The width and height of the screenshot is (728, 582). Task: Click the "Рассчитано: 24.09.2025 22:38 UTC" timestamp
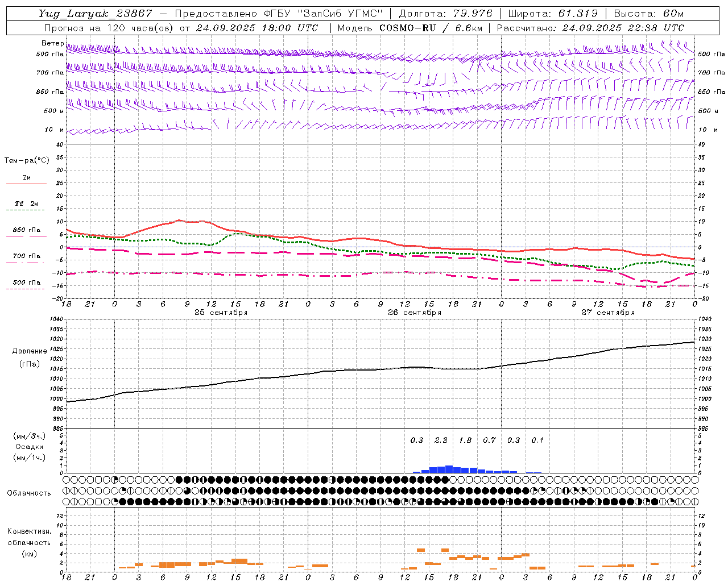click(x=590, y=28)
